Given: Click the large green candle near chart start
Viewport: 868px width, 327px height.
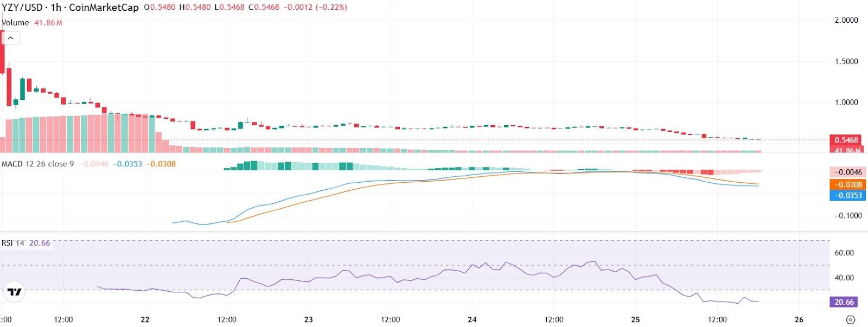Looking at the screenshot, I should coord(22,89).
